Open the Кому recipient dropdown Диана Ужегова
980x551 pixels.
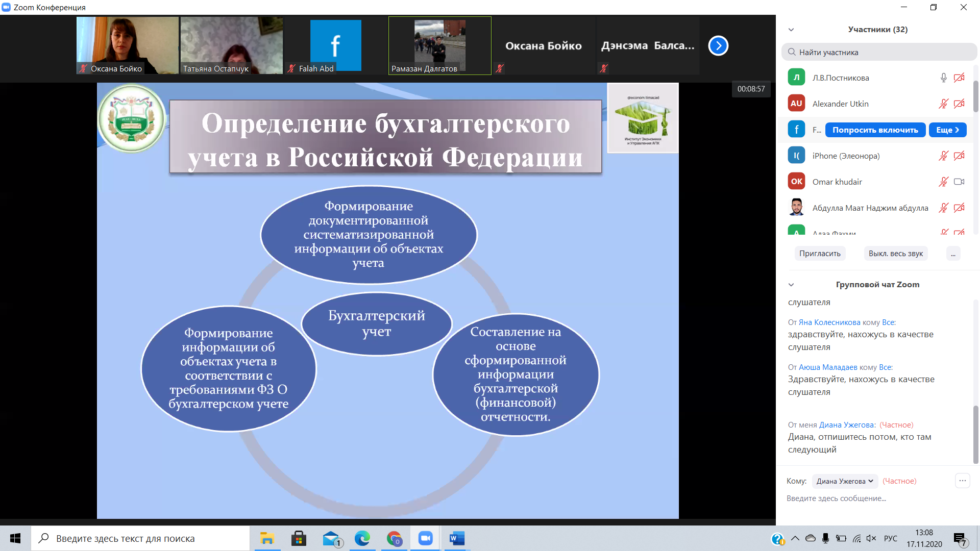[x=845, y=481]
